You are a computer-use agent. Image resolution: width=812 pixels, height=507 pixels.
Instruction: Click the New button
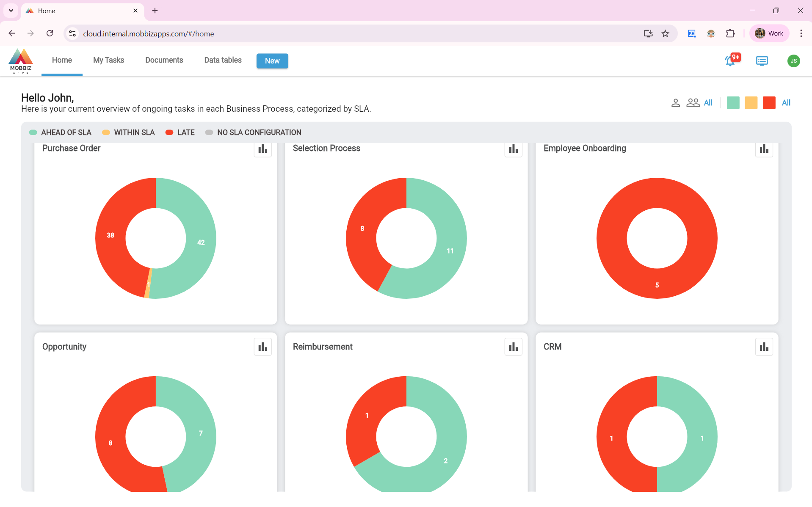[x=272, y=61]
